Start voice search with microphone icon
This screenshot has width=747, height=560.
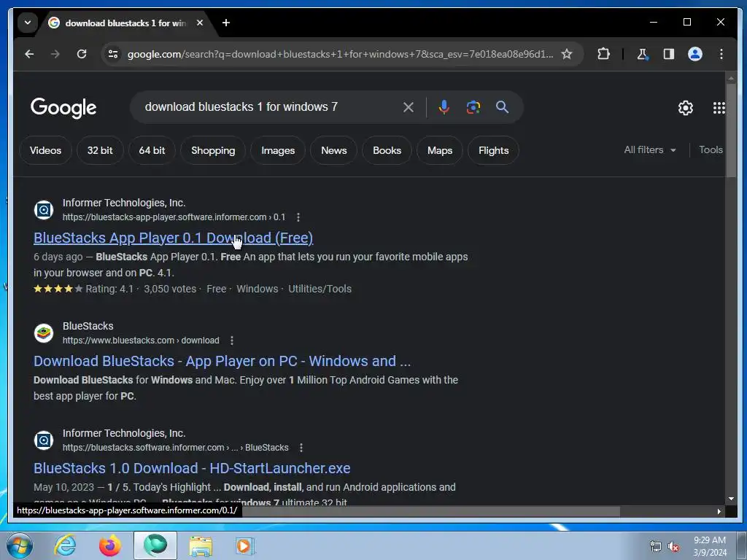[x=444, y=107]
